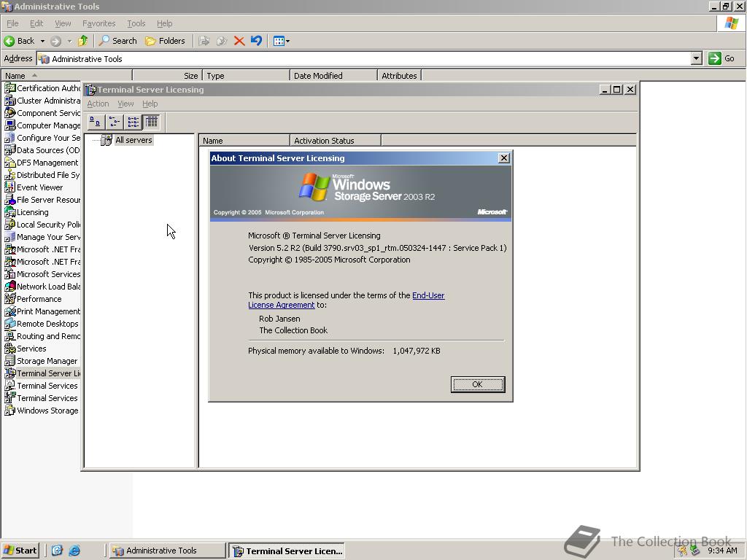The width and height of the screenshot is (747, 560).
Task: Expand the Address bar dropdown
Action: coord(697,58)
